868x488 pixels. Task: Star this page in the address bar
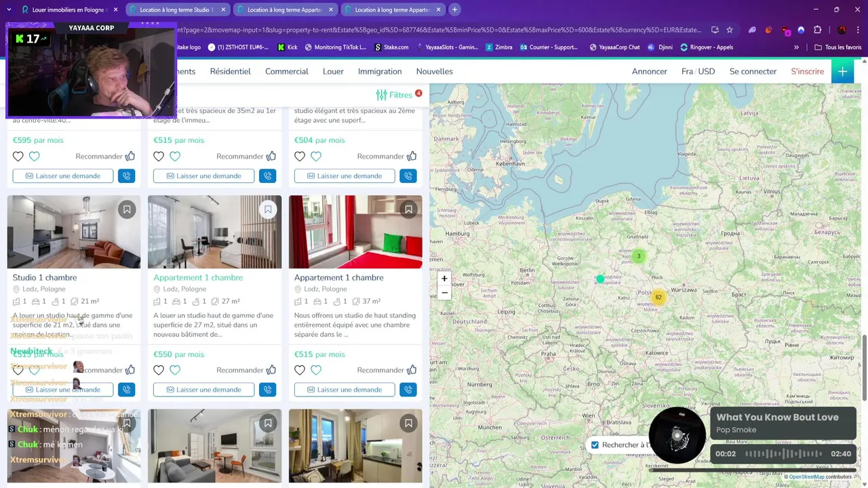pos(730,30)
